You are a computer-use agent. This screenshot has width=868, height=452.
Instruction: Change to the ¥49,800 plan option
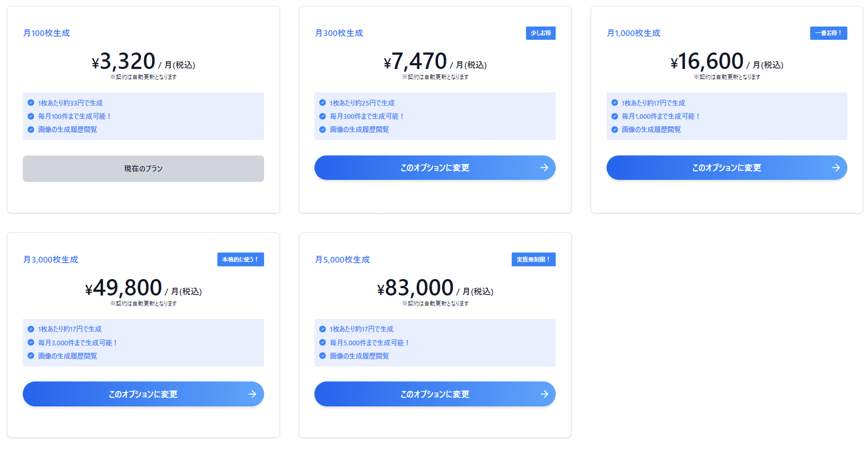pos(143,394)
